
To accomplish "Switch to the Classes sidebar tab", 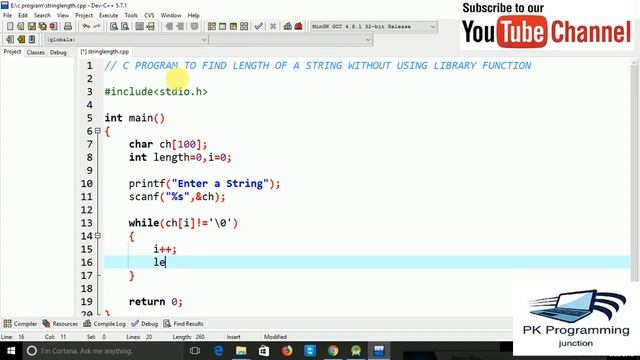I will point(36,52).
